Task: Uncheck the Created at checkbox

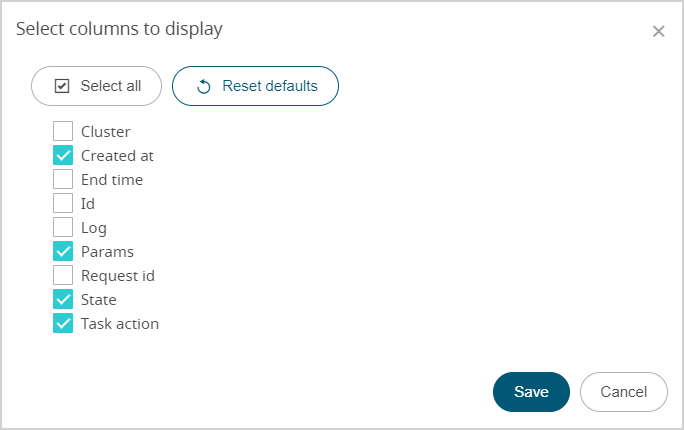Action: click(x=63, y=155)
